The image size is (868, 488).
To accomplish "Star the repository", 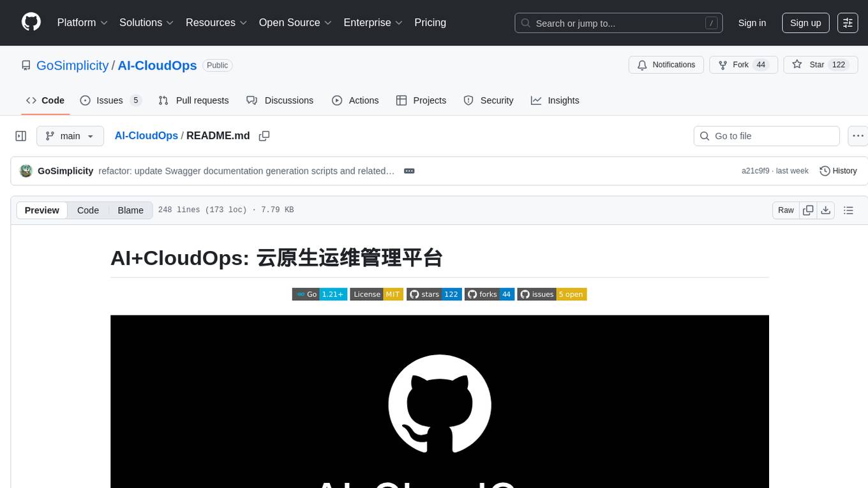I will pos(821,65).
